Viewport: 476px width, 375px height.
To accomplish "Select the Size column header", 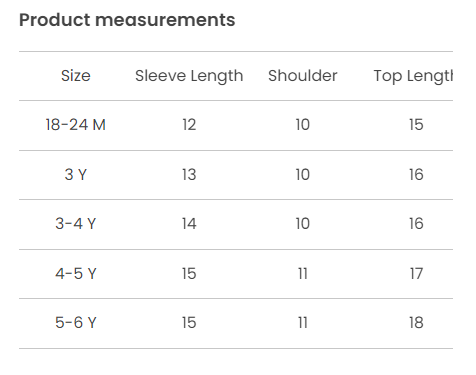I will pyautogui.click(x=76, y=76).
